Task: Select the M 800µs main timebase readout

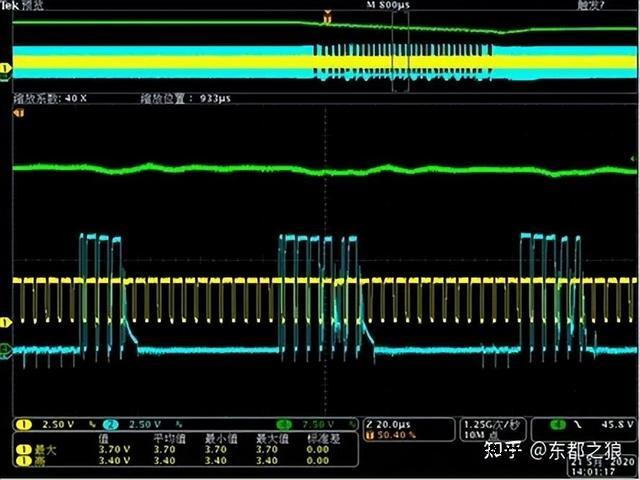Action: [388, 6]
